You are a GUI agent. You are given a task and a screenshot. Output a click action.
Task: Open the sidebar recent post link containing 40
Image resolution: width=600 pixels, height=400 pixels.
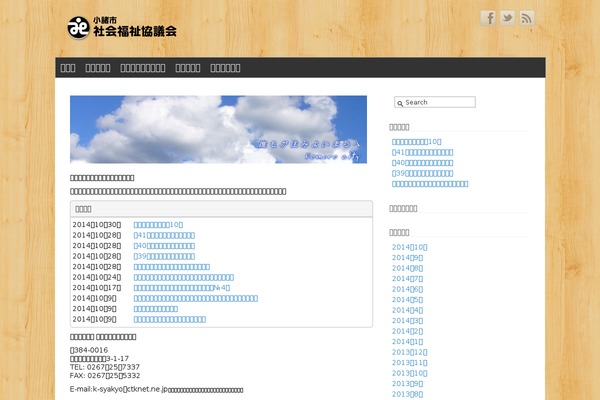click(x=422, y=163)
